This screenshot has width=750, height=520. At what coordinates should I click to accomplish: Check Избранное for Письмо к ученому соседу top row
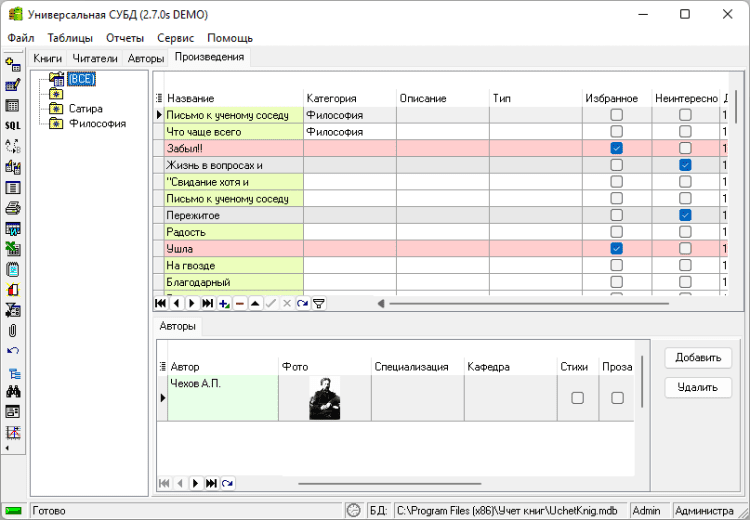click(x=617, y=115)
